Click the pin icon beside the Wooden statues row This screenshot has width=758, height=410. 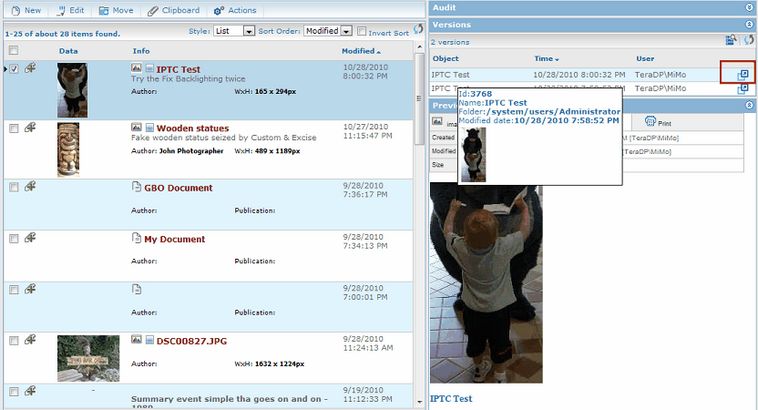click(x=31, y=127)
